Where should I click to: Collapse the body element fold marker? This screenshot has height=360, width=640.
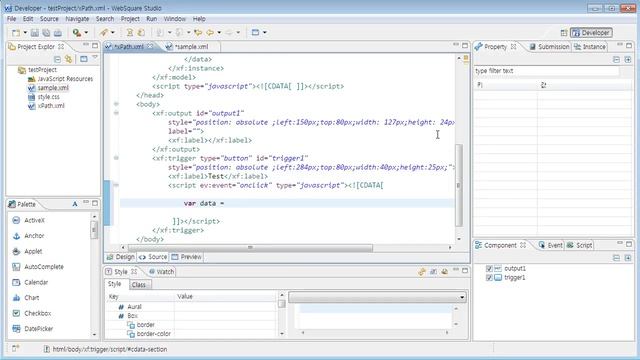pyautogui.click(x=116, y=104)
